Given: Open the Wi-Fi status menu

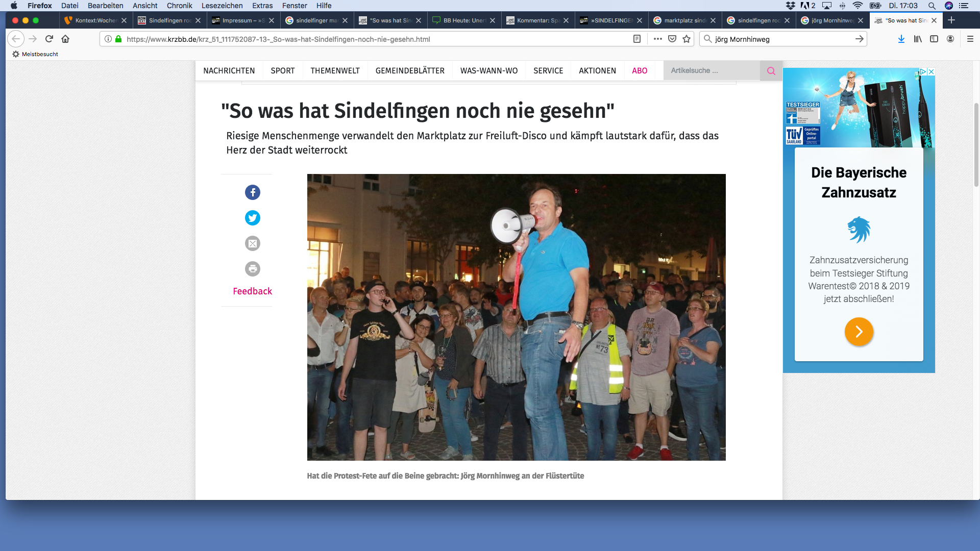Looking at the screenshot, I should (858, 6).
